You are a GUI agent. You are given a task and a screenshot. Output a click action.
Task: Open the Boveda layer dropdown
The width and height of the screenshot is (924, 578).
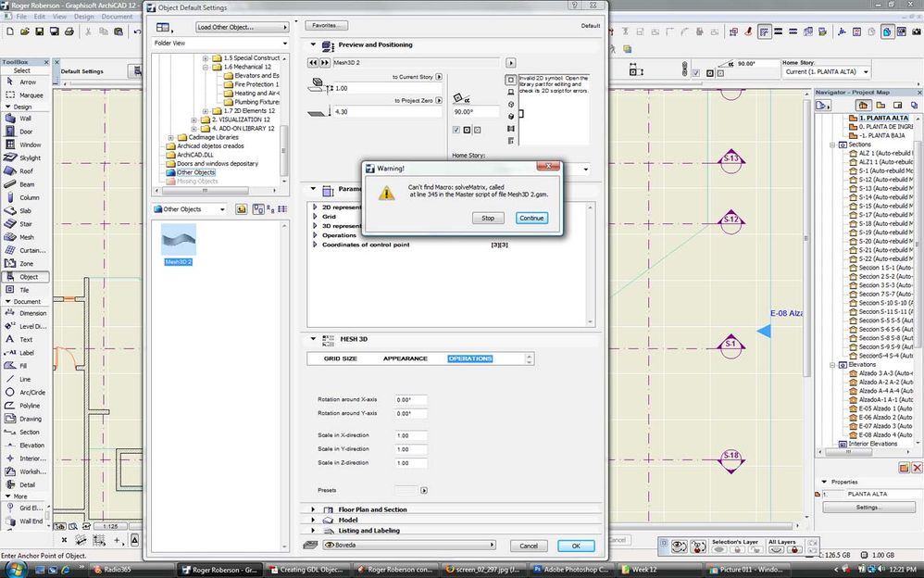coord(407,546)
